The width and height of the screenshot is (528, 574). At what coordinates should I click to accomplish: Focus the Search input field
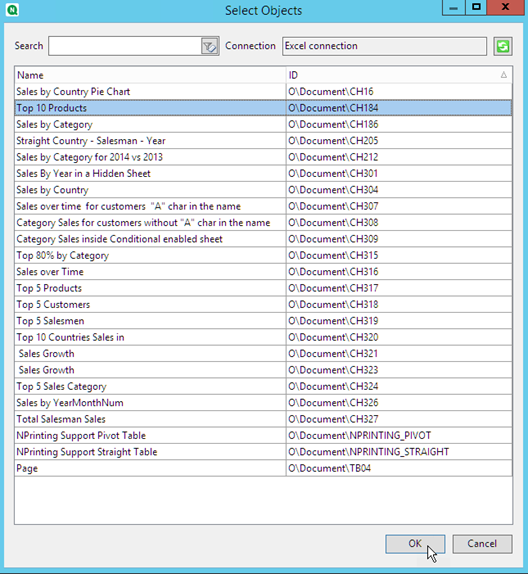[x=124, y=46]
